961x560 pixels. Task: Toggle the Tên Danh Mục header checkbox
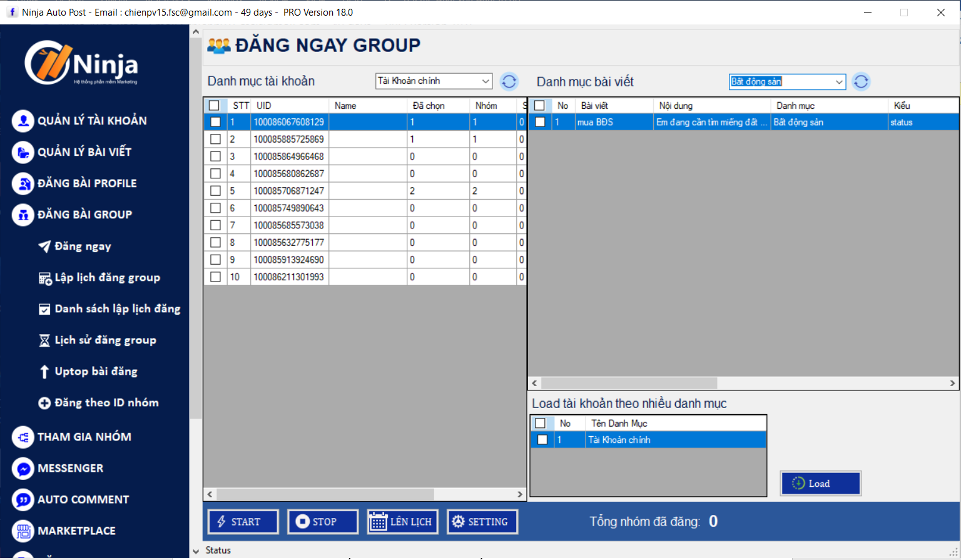point(541,424)
